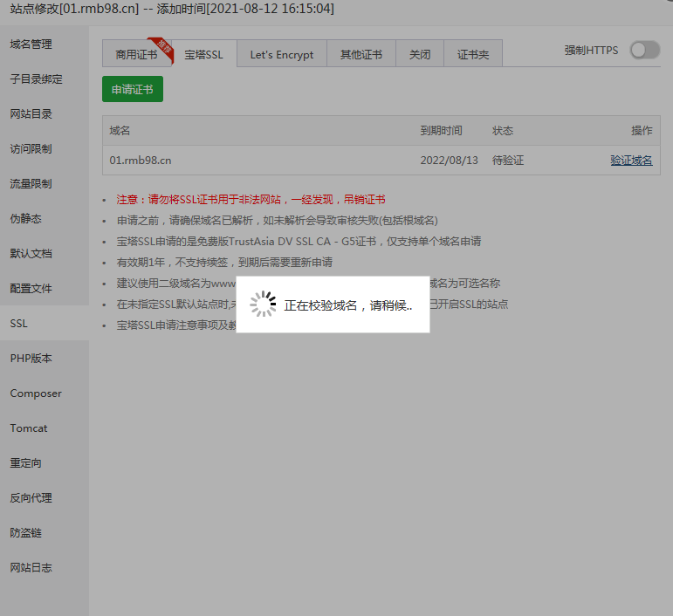This screenshot has width=673, height=616.
Task: Click the 正在校验域名 loading message
Action: pyautogui.click(x=347, y=305)
